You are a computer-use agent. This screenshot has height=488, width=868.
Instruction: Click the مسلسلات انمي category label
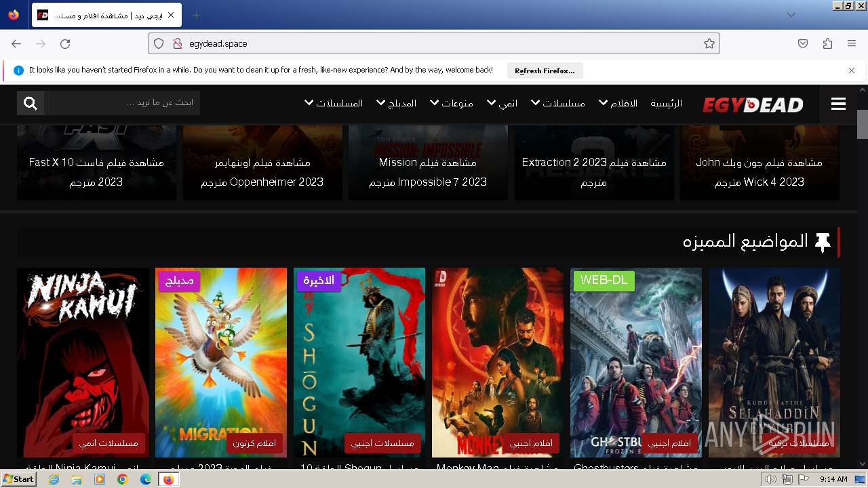click(x=108, y=443)
